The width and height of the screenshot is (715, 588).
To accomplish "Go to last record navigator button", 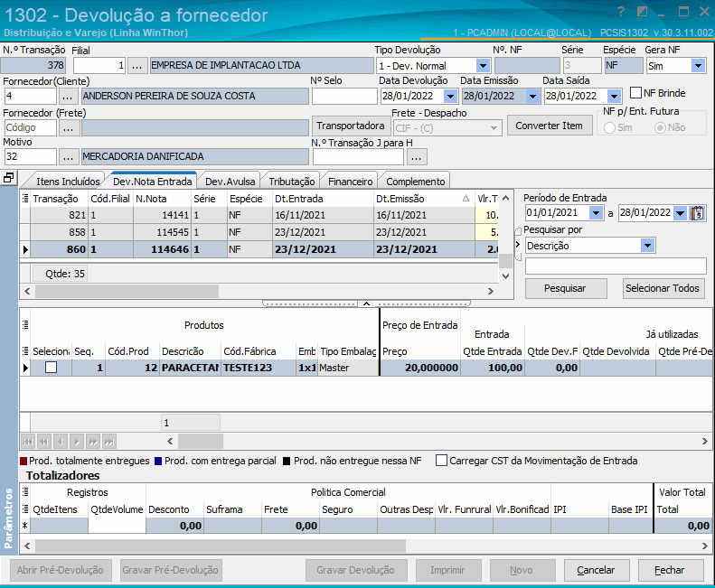I will [109, 442].
